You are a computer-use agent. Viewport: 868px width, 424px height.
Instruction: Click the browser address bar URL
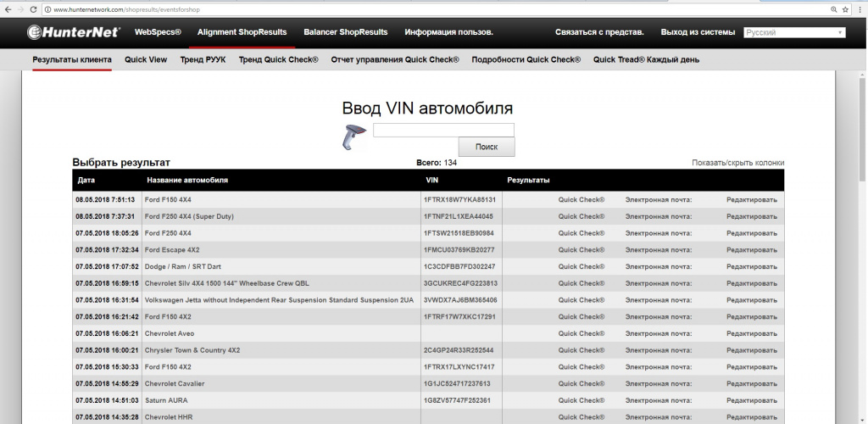127,10
